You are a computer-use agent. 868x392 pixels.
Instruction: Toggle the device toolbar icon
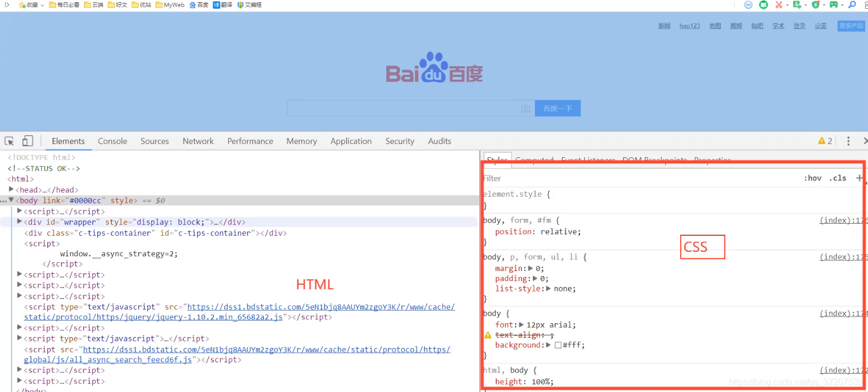click(27, 141)
